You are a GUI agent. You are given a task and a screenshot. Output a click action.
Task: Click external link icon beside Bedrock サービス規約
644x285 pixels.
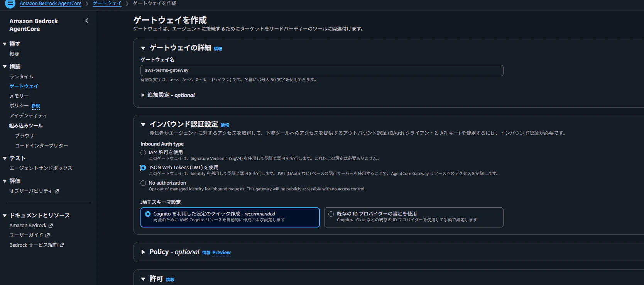point(62,245)
